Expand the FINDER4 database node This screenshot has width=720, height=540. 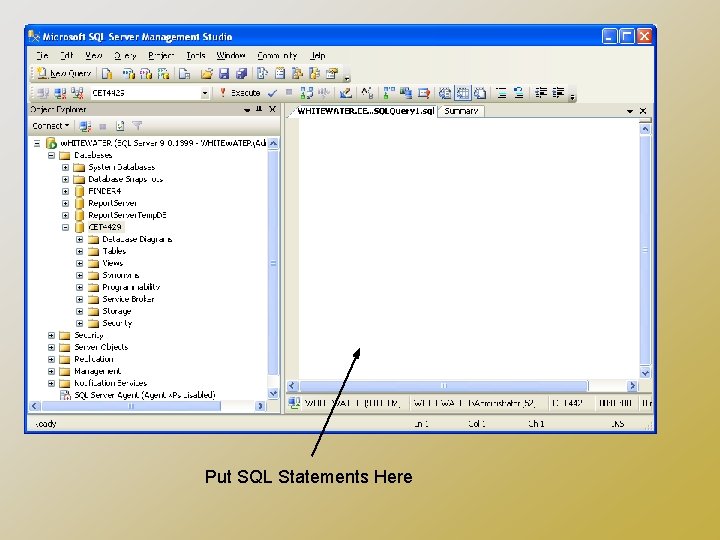pyautogui.click(x=65, y=191)
